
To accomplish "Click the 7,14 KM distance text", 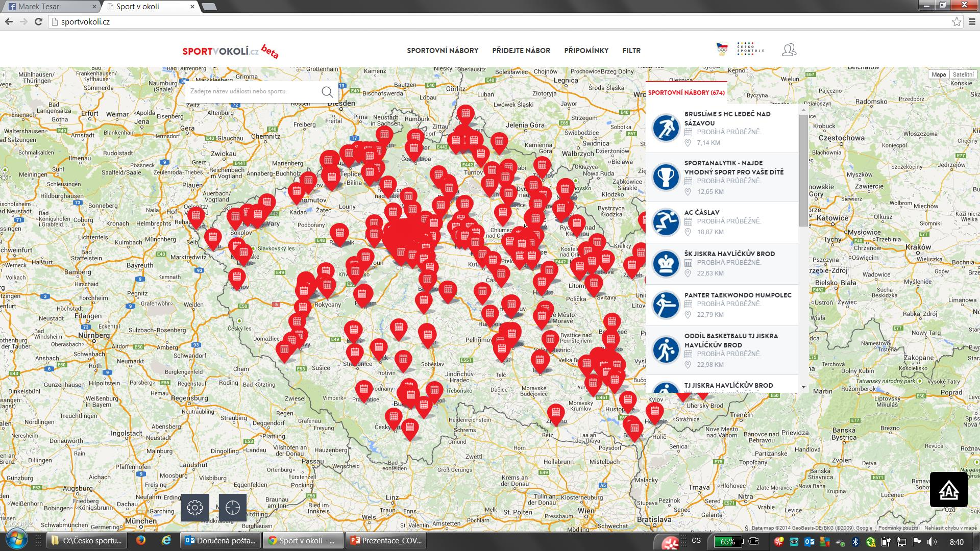I will point(708,143).
